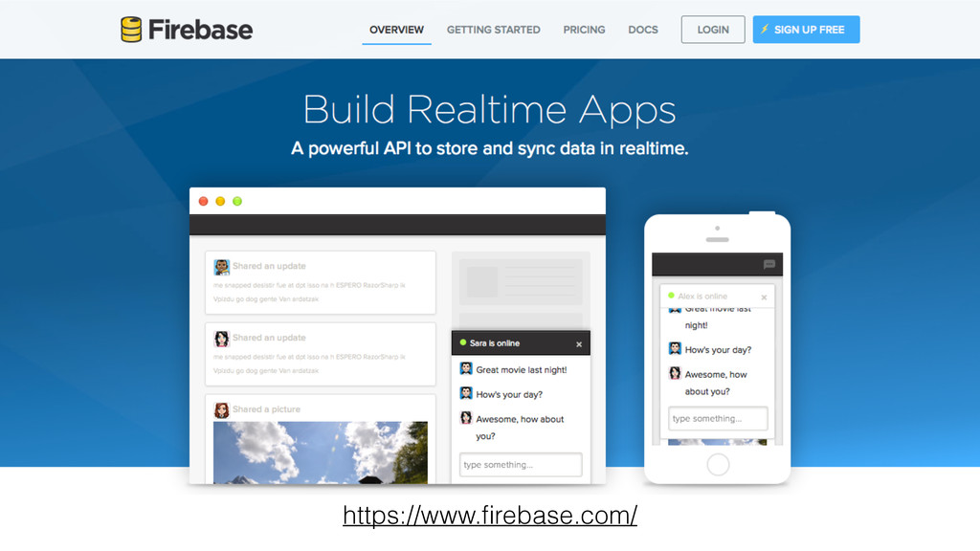Click avatar beside Great movie last night!
This screenshot has width=980, height=551.
[x=466, y=368]
